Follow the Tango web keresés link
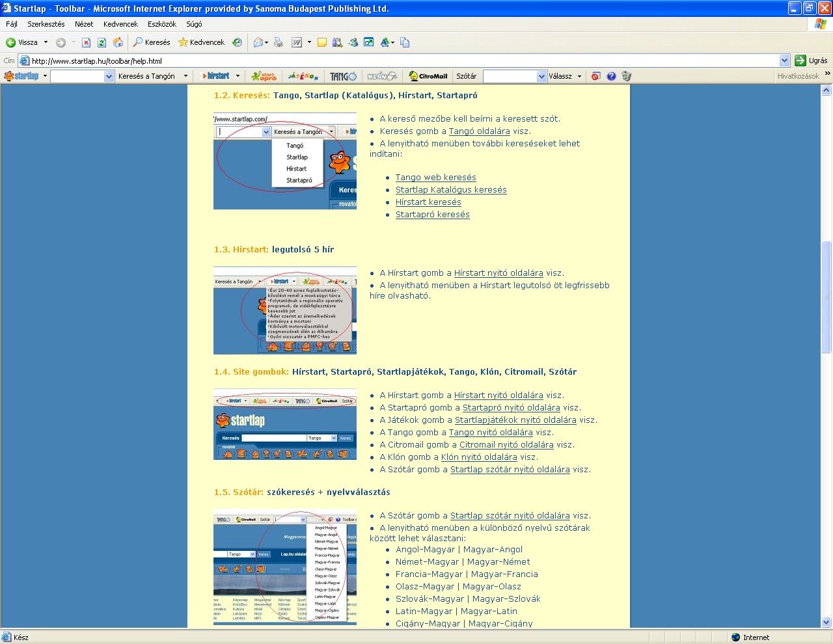The image size is (833, 644). point(436,178)
